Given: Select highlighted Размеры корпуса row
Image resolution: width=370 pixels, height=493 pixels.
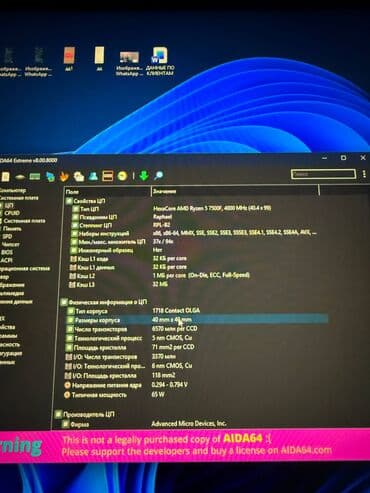Looking at the screenshot, I should pyautogui.click(x=197, y=320).
